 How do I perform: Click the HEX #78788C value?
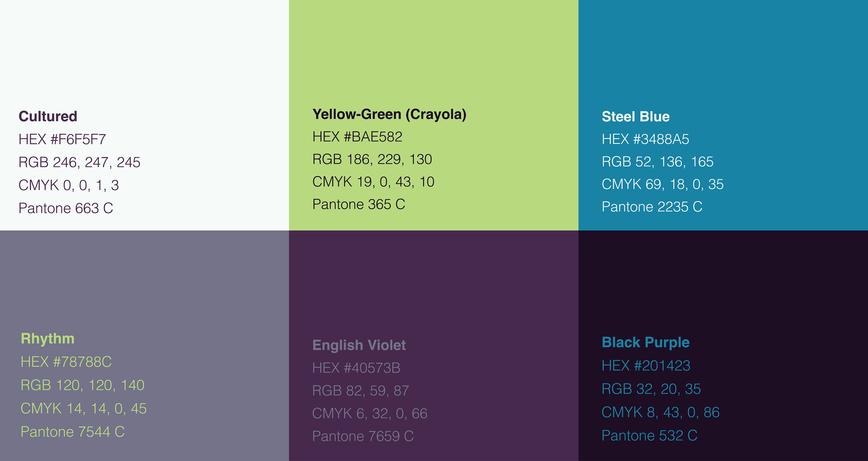click(x=66, y=362)
